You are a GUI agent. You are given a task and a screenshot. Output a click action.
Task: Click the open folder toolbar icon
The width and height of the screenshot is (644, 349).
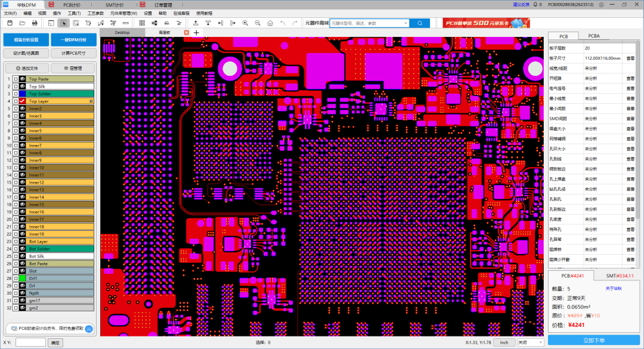click(x=21, y=23)
